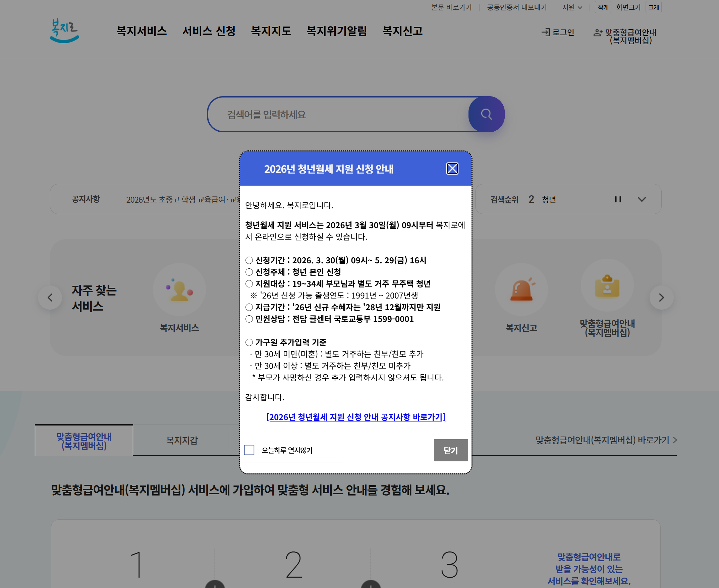
Task: Click the 맞춤형급여안내 clipboard icon
Action: 607,286
